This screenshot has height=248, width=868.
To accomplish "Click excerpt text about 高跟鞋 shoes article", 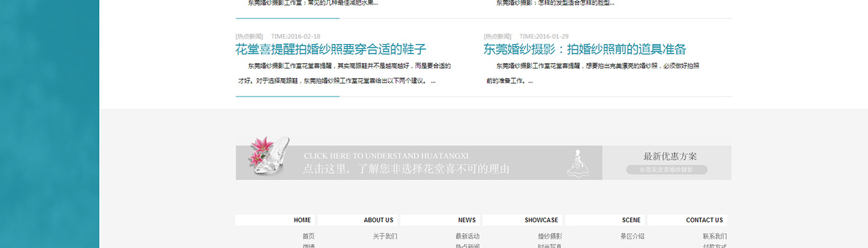I will point(344,73).
